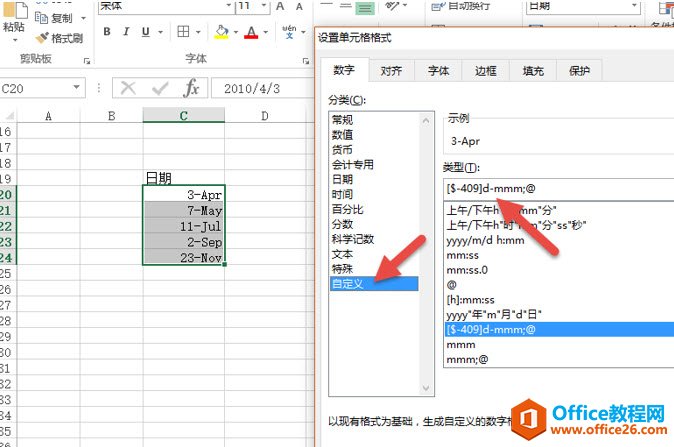Open the 边框 tab in the dialog
Image resolution: width=674 pixels, height=447 pixels.
point(485,71)
